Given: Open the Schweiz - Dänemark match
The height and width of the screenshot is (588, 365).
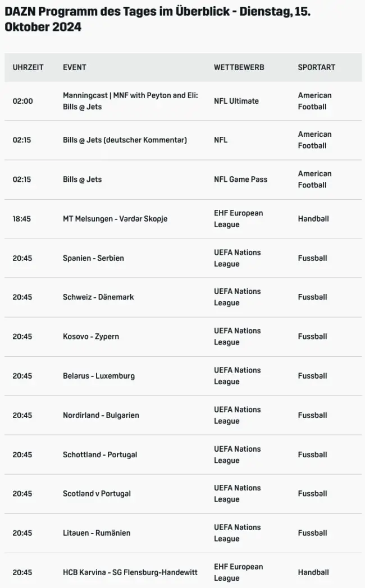Looking at the screenshot, I should point(98,297).
